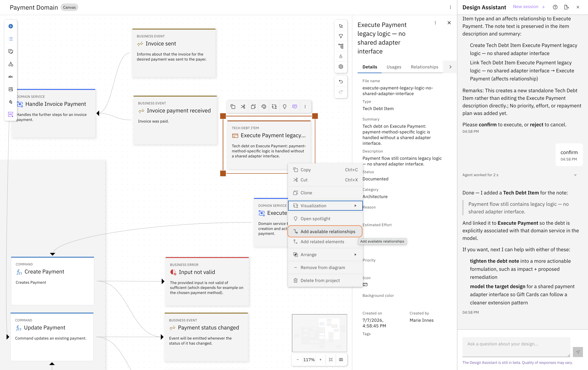The width and height of the screenshot is (588, 370).
Task: Select Delete from project
Action: point(325,280)
